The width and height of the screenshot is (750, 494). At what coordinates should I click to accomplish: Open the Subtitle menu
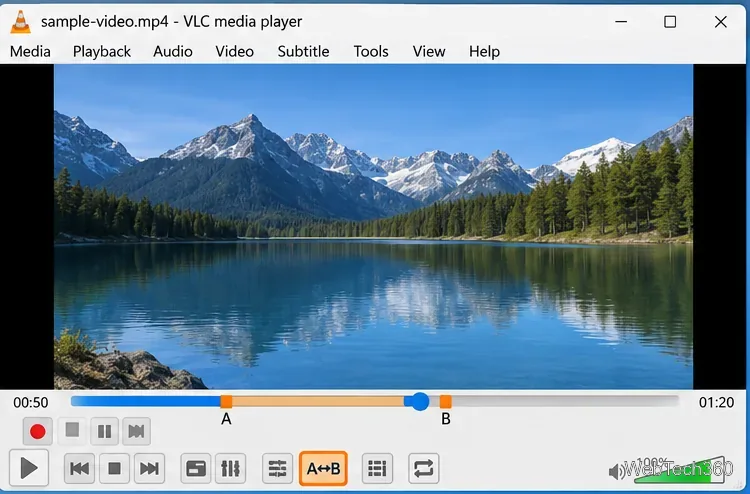tap(303, 51)
